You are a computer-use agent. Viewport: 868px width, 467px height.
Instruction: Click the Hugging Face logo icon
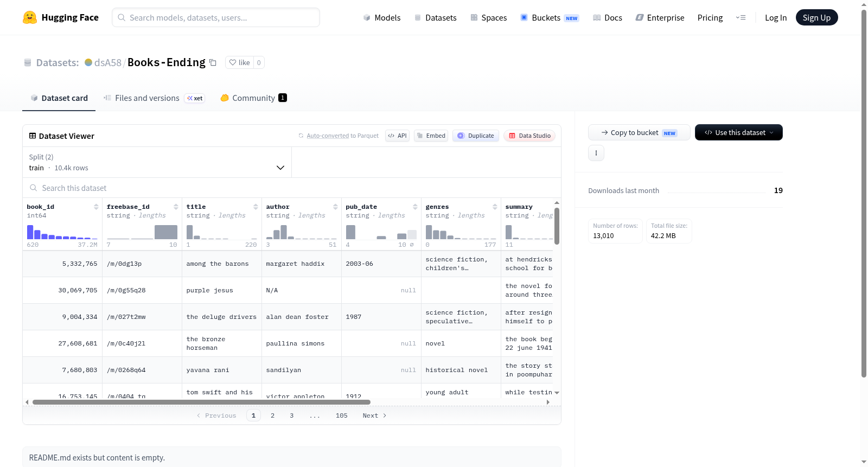30,17
